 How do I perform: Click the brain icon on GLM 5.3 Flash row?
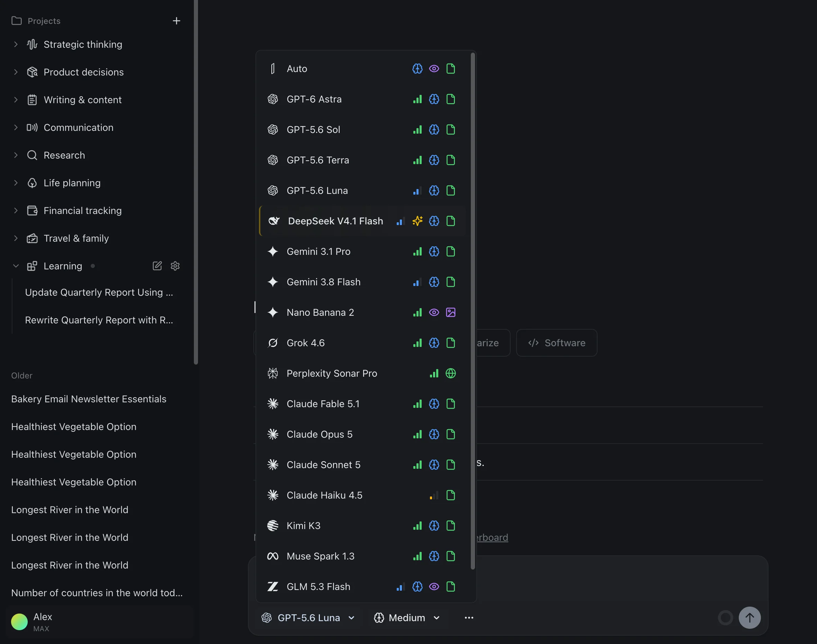pos(418,587)
